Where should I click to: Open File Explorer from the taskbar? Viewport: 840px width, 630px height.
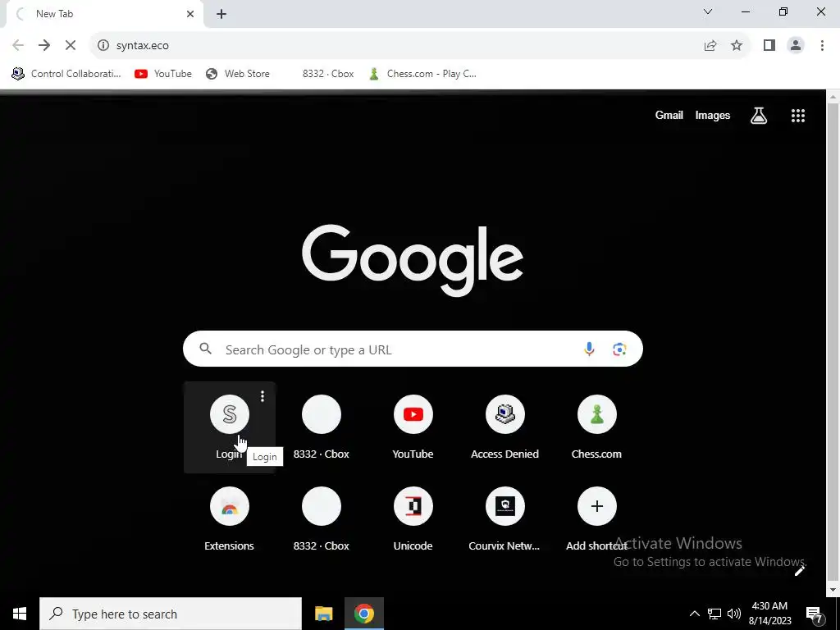323,614
